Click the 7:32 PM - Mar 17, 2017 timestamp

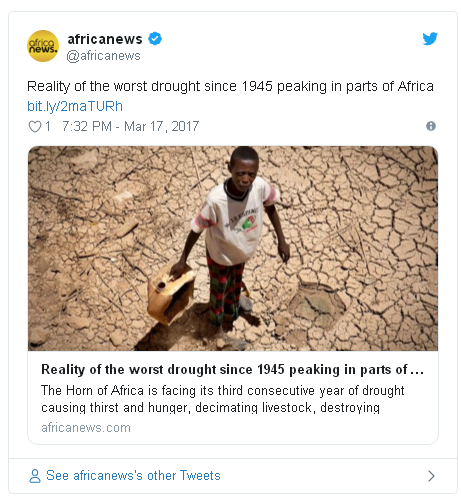(x=130, y=127)
